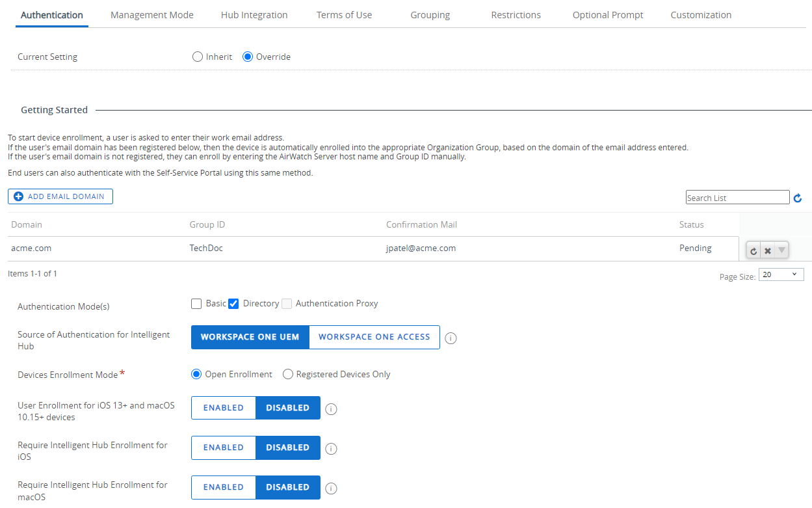Click the refresh icon beside Search List
The image size is (812, 508).
[798, 198]
